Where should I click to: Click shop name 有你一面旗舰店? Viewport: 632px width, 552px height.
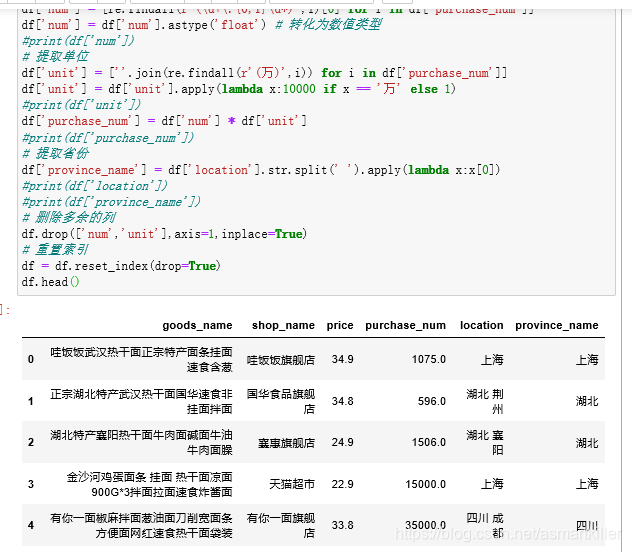281,525
